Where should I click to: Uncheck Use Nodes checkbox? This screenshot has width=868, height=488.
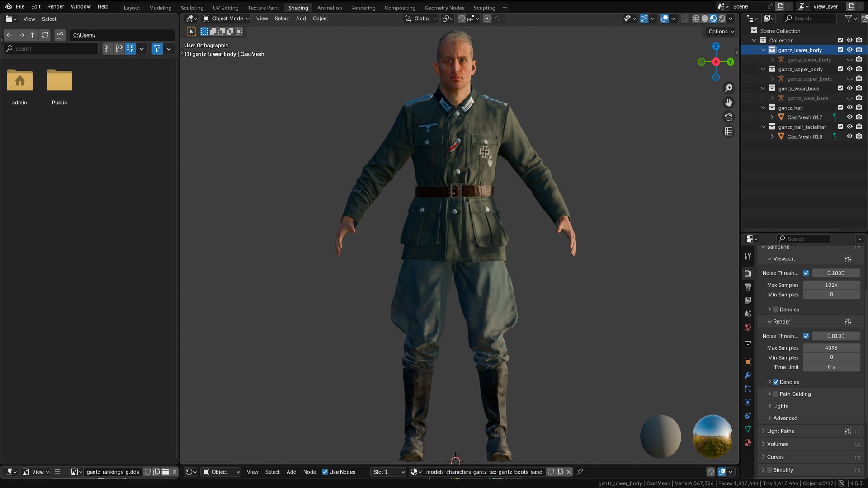coord(325,472)
